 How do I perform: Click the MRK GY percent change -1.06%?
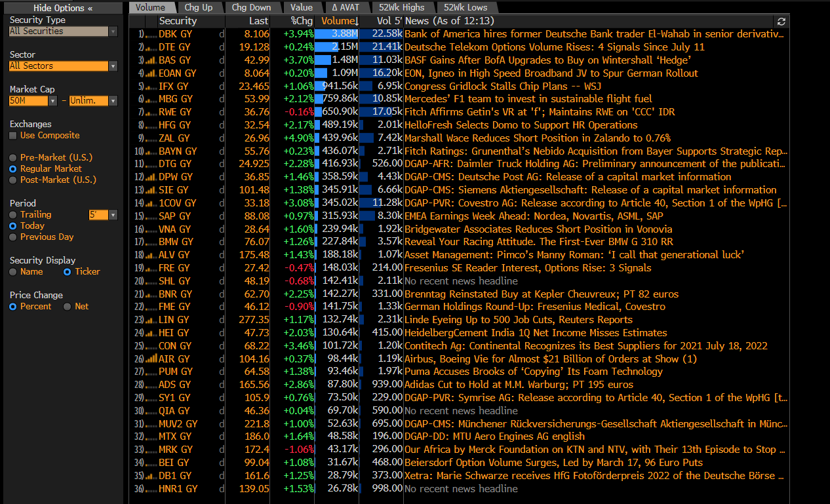pos(298,450)
